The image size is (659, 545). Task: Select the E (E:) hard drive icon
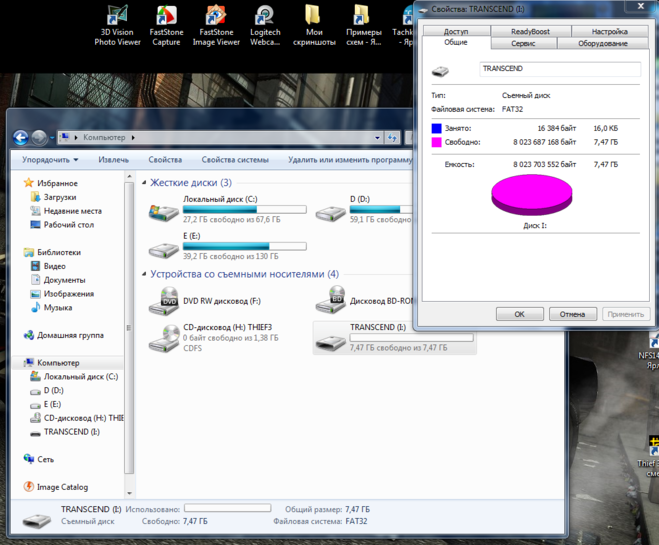pos(164,248)
